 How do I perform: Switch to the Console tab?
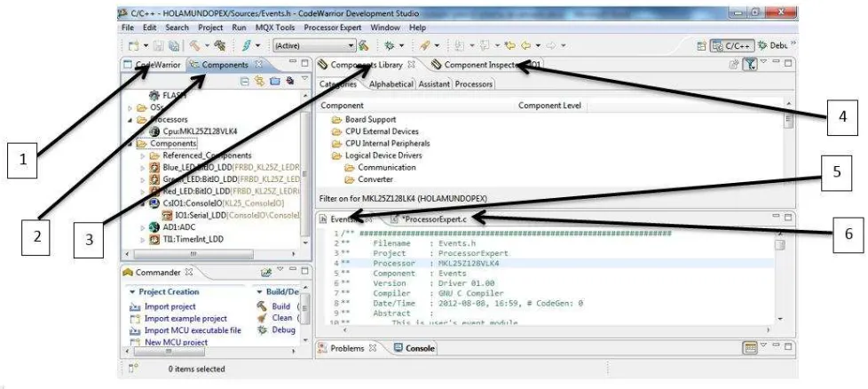(x=415, y=348)
